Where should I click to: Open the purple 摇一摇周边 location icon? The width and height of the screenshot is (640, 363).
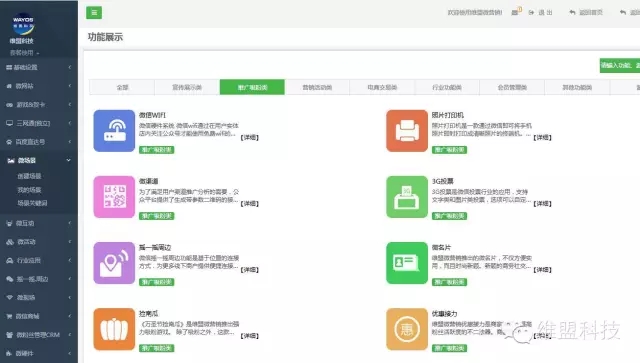[114, 263]
